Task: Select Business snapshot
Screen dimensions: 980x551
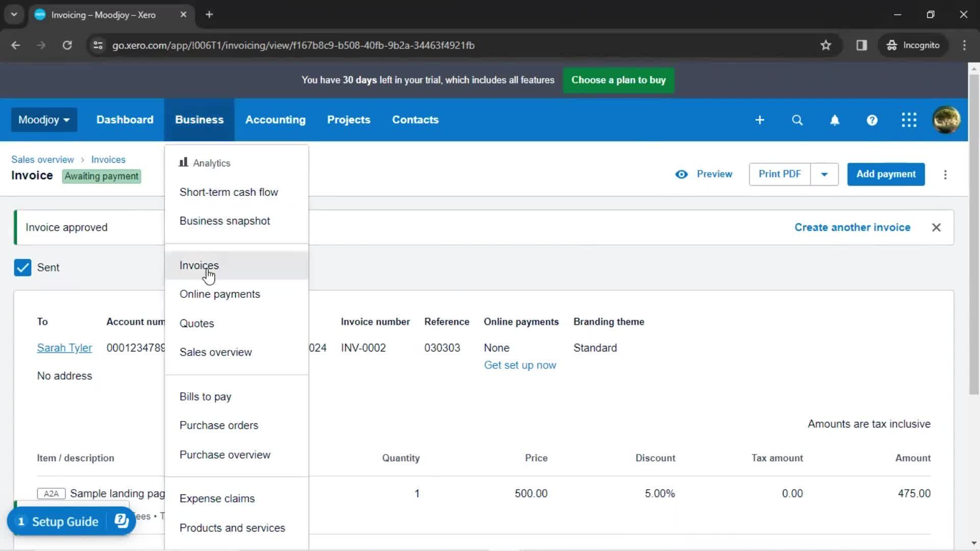Action: coord(236,221)
